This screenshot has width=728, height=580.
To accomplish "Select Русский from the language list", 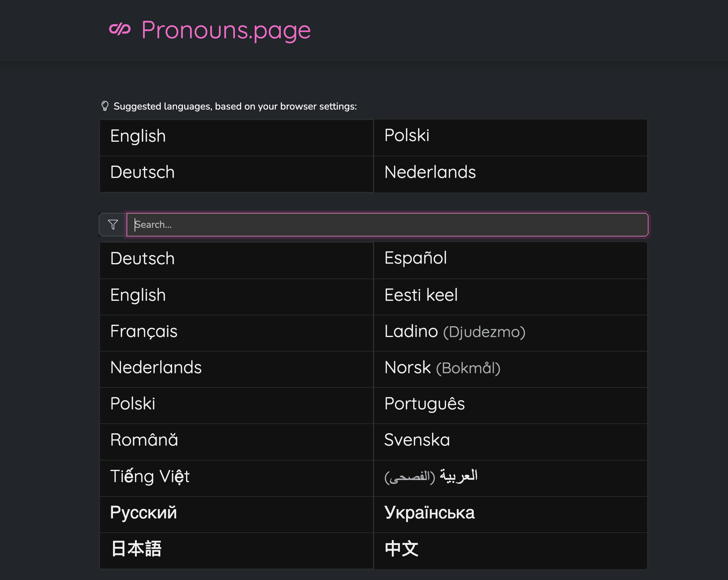I will coord(143,513).
